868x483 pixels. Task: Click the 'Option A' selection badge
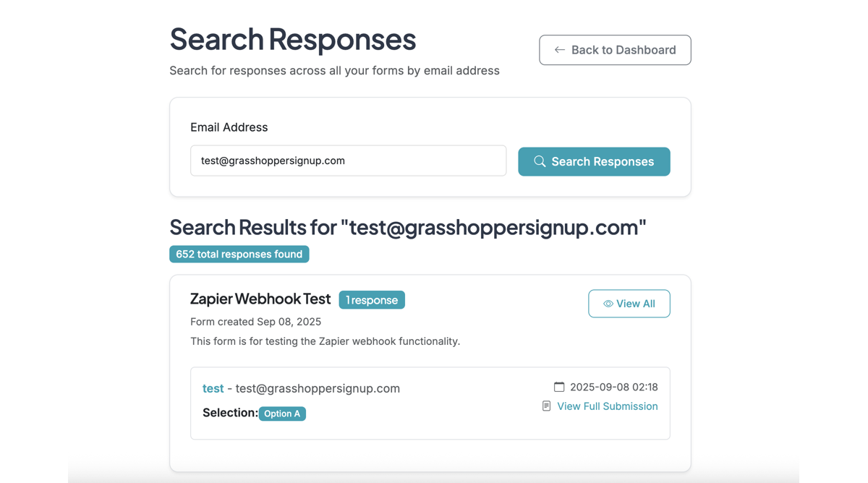[282, 414]
